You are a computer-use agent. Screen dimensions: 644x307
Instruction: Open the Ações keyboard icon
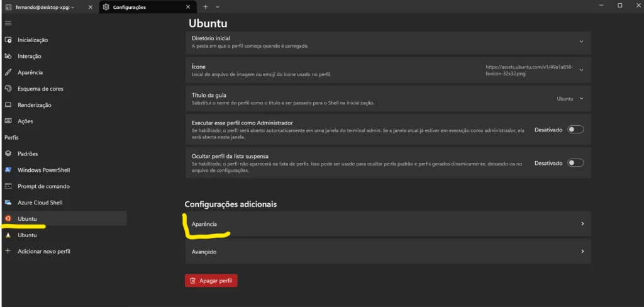click(x=8, y=121)
